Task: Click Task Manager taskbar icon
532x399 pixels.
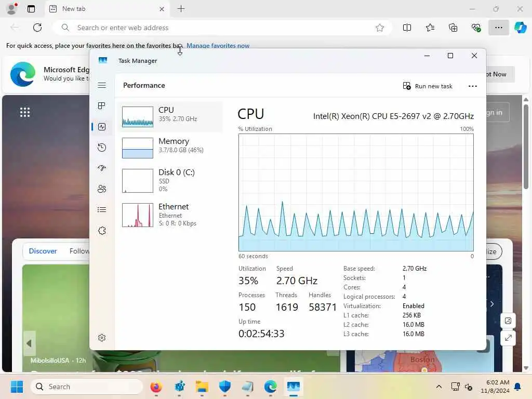Action: tap(293, 387)
